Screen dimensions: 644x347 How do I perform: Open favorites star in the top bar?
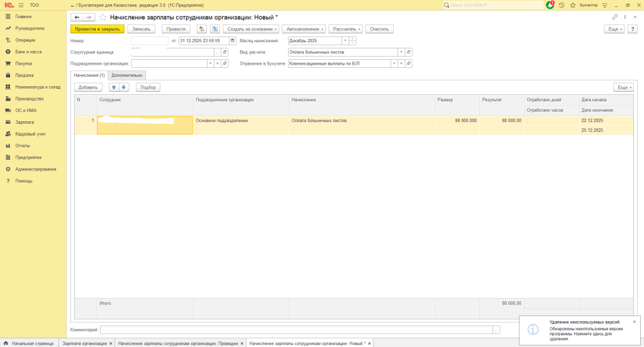click(x=570, y=5)
